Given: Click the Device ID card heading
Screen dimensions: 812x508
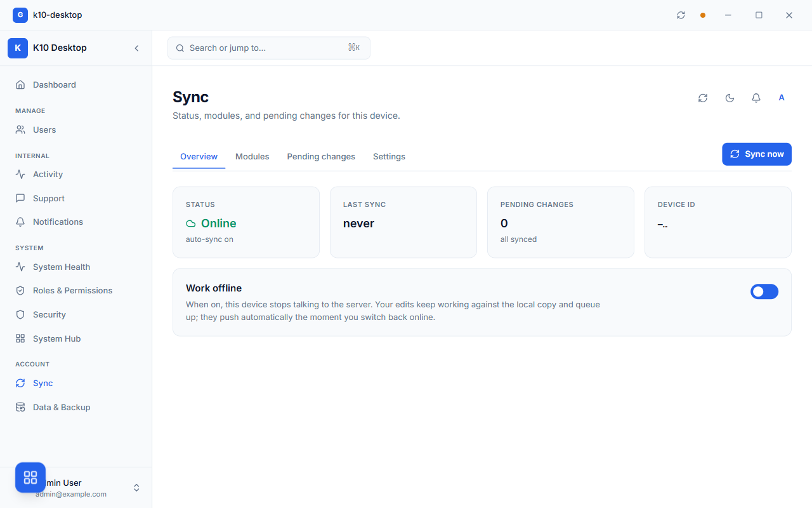Looking at the screenshot, I should pos(676,204).
